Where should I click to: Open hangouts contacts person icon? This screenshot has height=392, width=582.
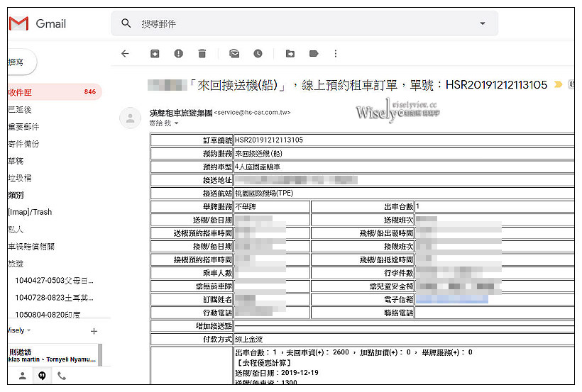point(23,376)
